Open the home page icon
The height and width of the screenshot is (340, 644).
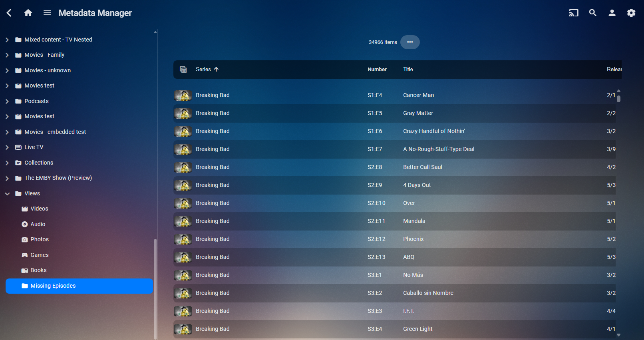(28, 13)
